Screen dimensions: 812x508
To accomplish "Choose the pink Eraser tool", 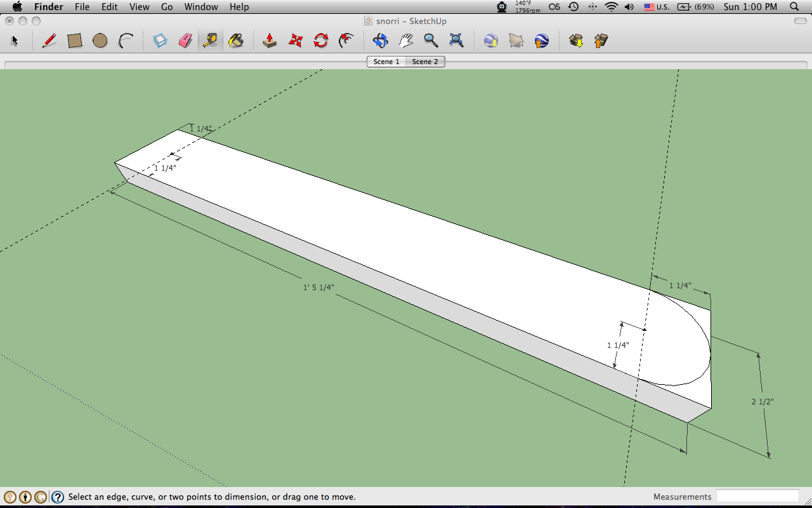I will click(185, 41).
